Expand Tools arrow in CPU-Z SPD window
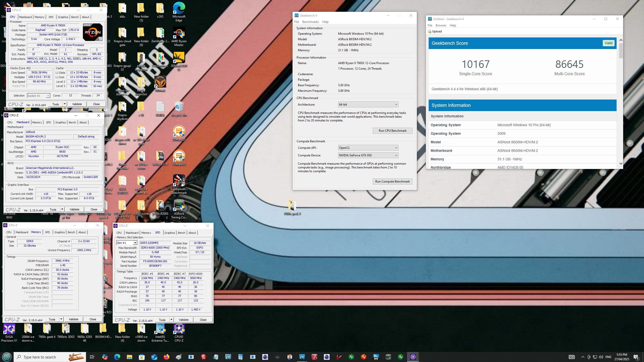The width and height of the screenshot is (644, 362). 171,320
